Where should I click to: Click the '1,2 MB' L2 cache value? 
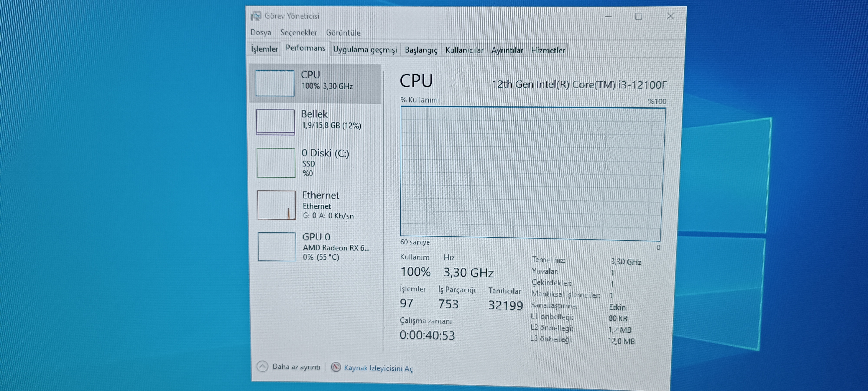tap(620, 330)
